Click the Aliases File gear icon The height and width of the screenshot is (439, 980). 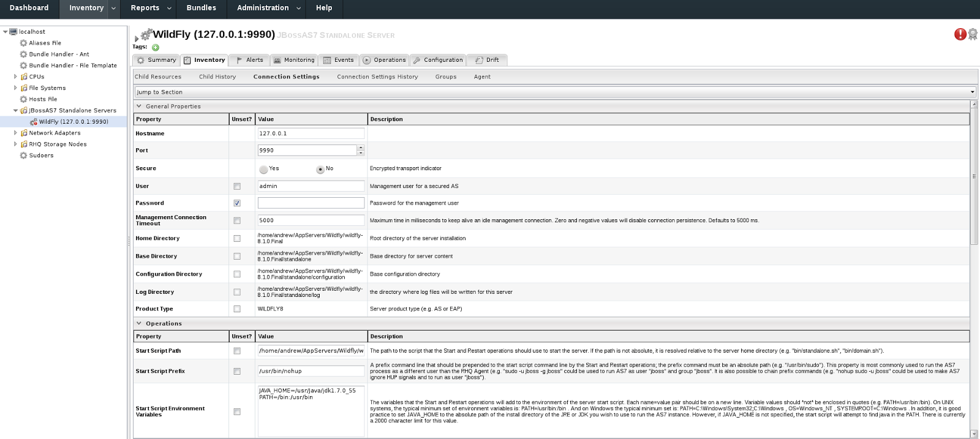[23, 43]
